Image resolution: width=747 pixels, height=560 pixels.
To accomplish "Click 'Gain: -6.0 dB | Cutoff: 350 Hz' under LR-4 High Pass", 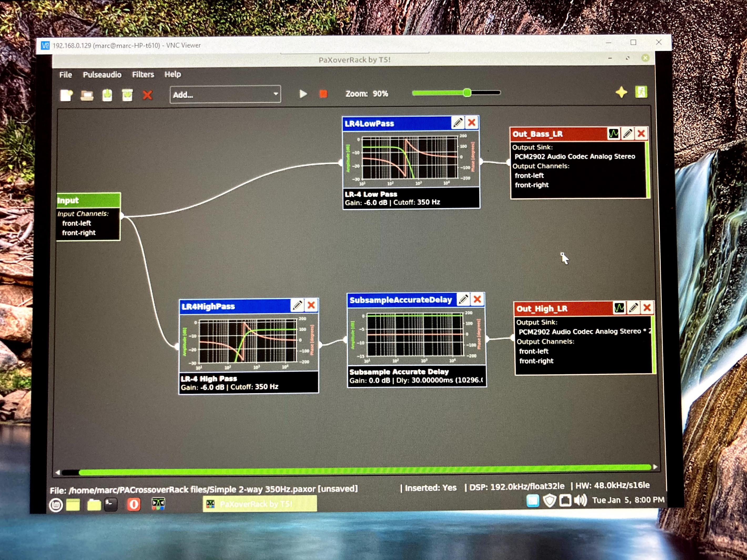I will (x=230, y=387).
